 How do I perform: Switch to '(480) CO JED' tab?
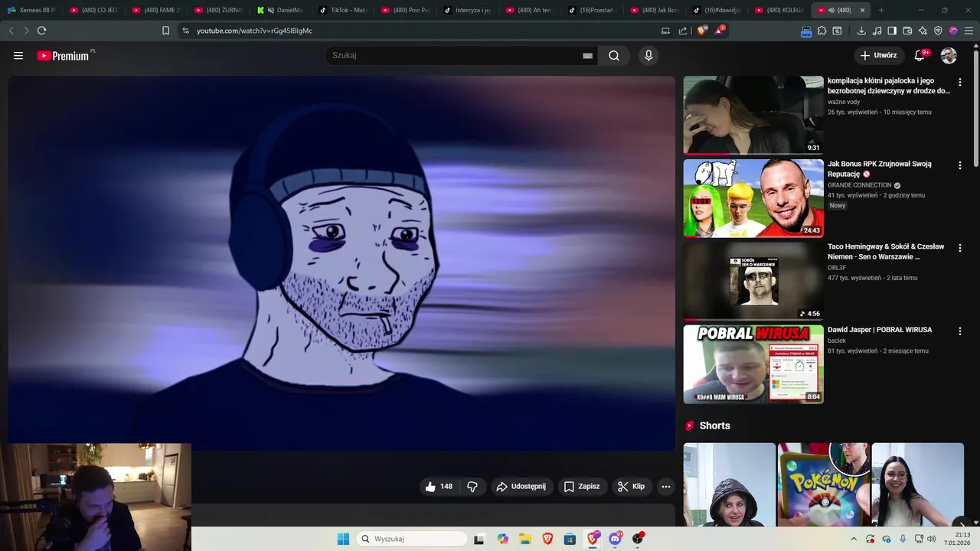pos(94,10)
